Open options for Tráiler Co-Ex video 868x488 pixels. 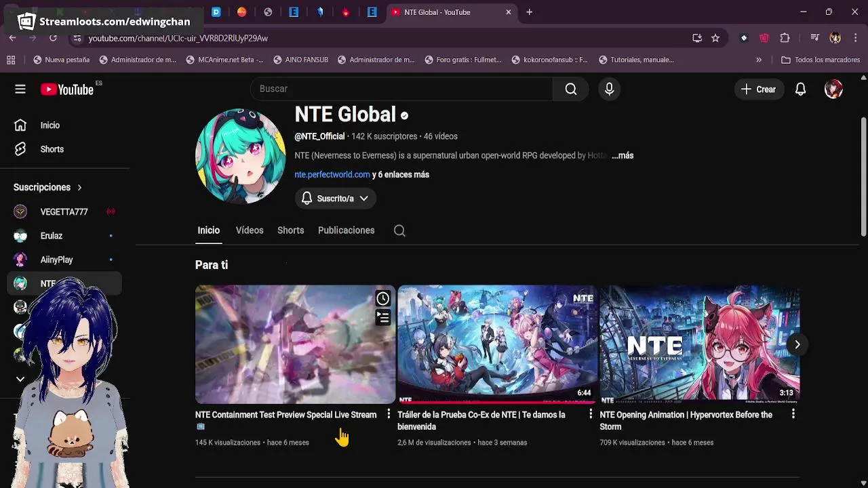tap(591, 413)
